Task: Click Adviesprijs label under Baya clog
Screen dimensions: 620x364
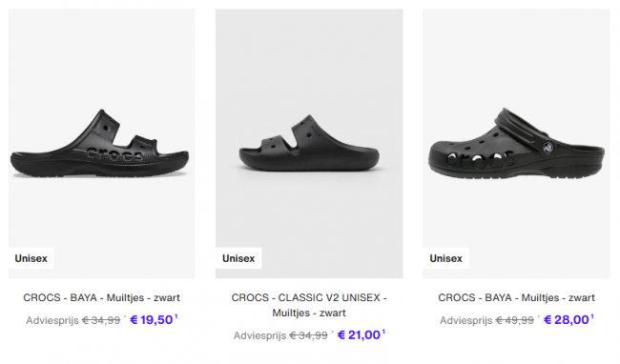Action: click(x=466, y=320)
